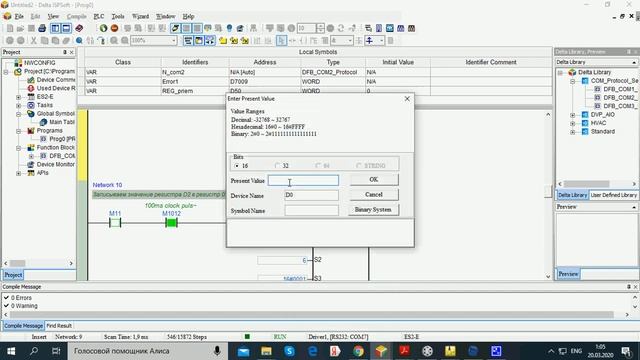
Task: Toggle the output window layout icon
Action: click(x=66, y=28)
